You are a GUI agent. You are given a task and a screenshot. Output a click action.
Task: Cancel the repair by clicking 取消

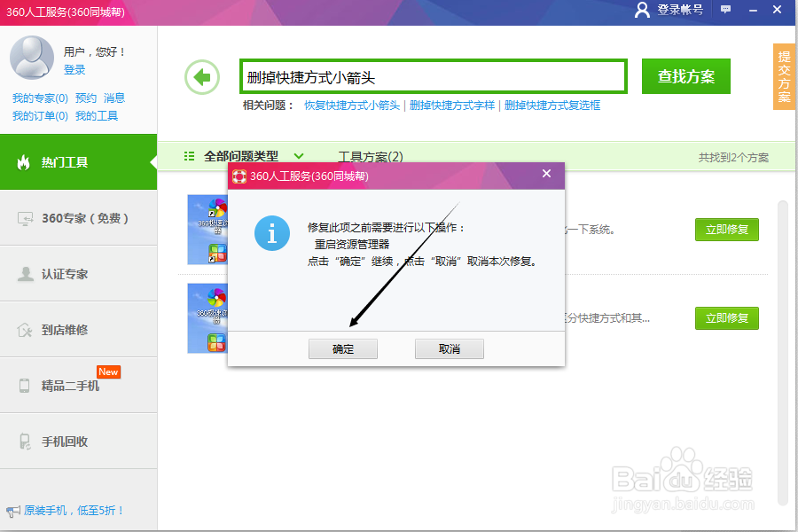click(449, 348)
